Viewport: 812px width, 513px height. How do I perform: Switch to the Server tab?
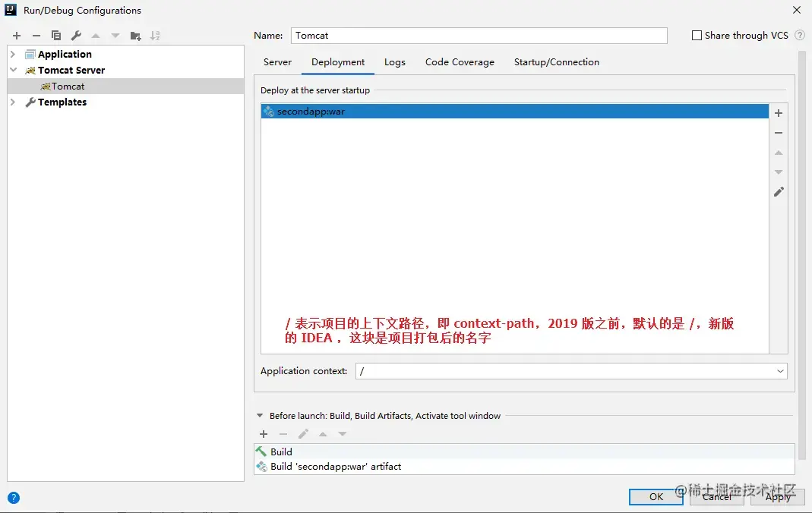pos(277,62)
